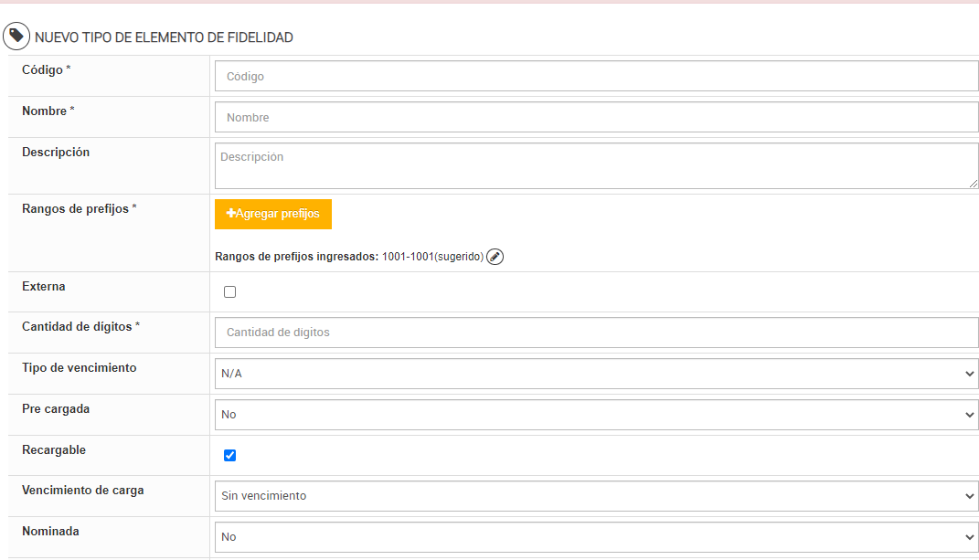Click the Externa field label

pos(44,287)
